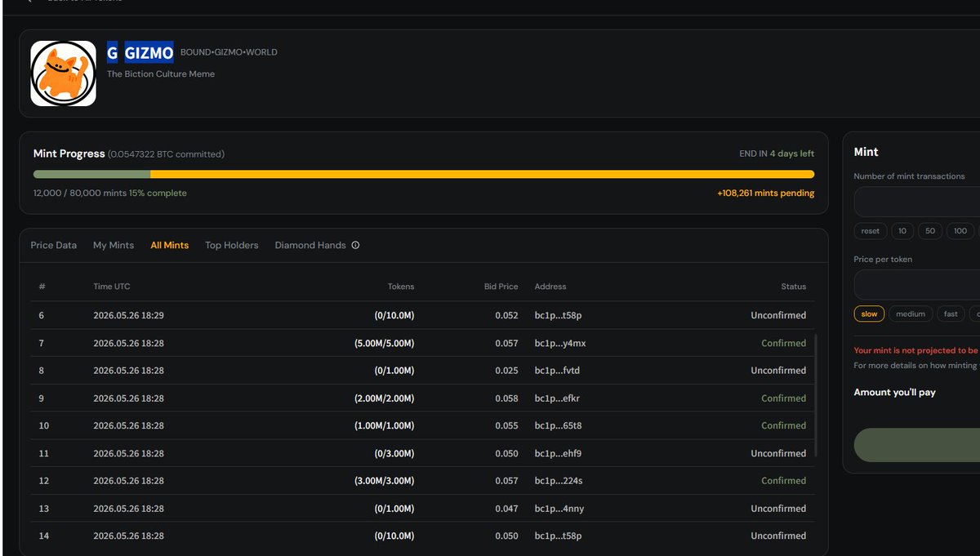Click Unconfirmed status in row 13
The image size is (980, 556).
click(x=778, y=509)
